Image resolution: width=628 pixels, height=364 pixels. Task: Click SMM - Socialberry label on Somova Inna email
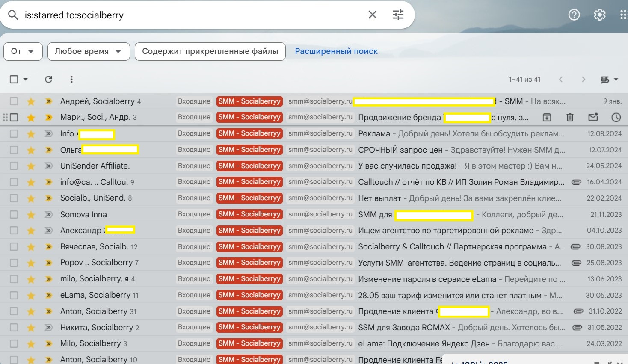pos(249,214)
